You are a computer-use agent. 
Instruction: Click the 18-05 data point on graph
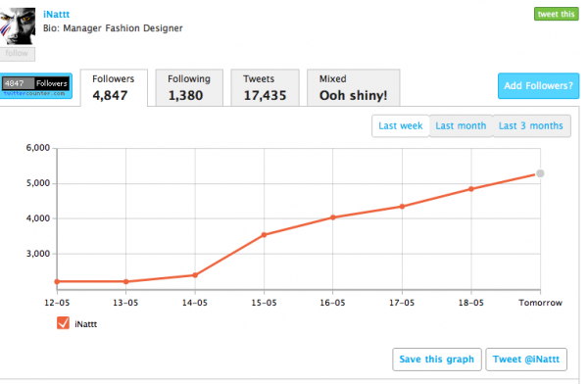471,189
